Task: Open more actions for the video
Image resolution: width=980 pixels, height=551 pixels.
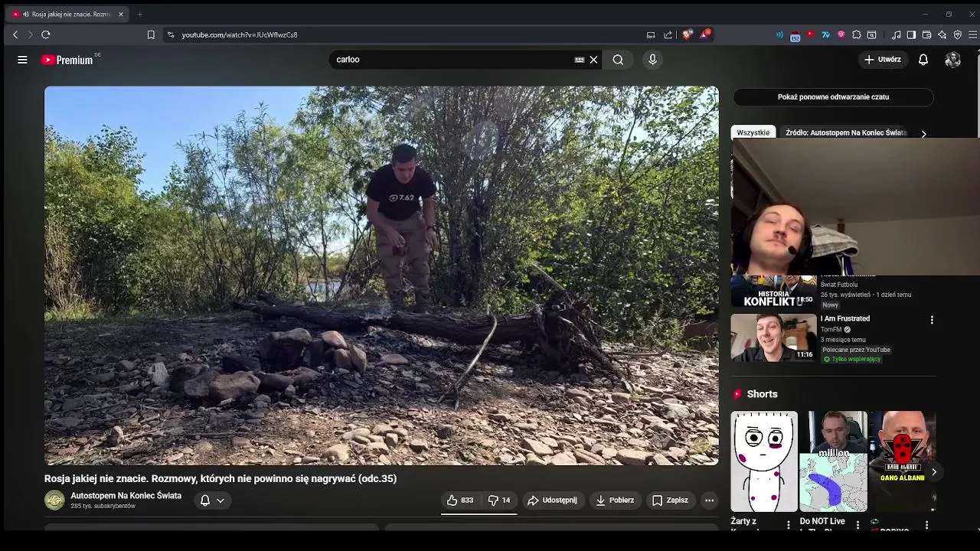Action: tap(709, 500)
